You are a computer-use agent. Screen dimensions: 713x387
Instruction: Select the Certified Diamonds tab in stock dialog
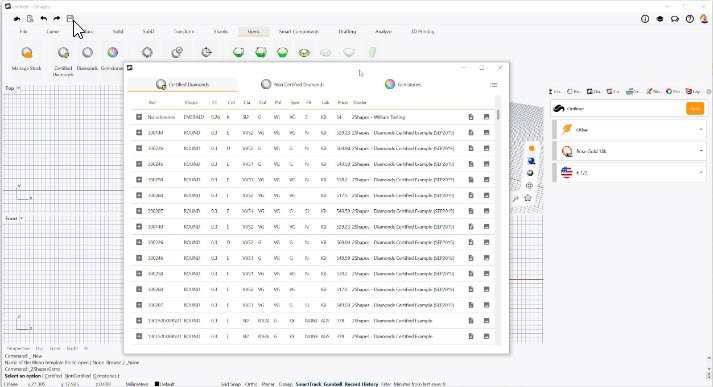tap(182, 84)
